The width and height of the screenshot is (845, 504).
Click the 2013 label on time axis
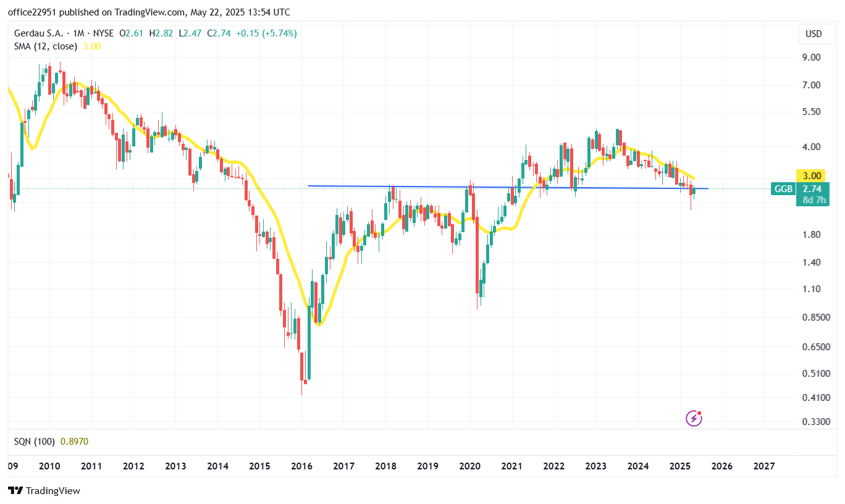pos(175,466)
